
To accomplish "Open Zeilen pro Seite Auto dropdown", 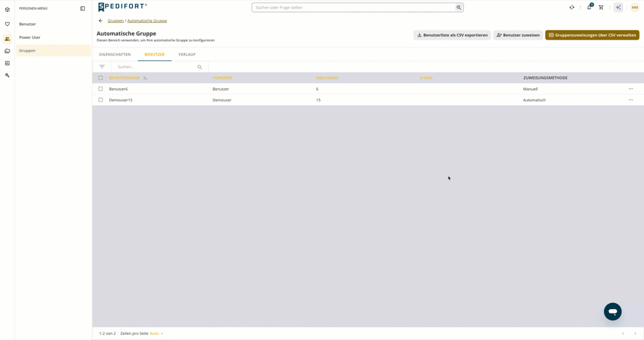I will click(157, 334).
